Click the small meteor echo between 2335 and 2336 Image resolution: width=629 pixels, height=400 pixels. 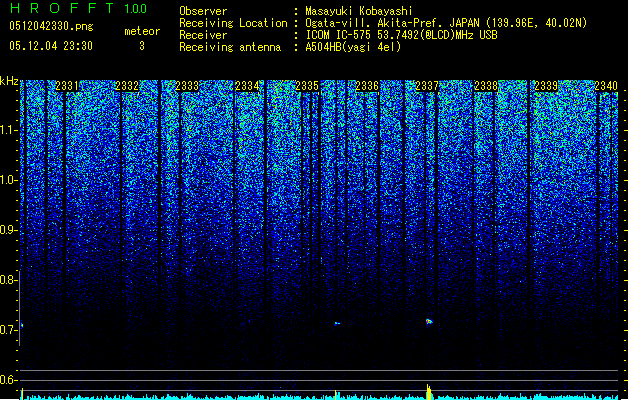[x=337, y=323]
